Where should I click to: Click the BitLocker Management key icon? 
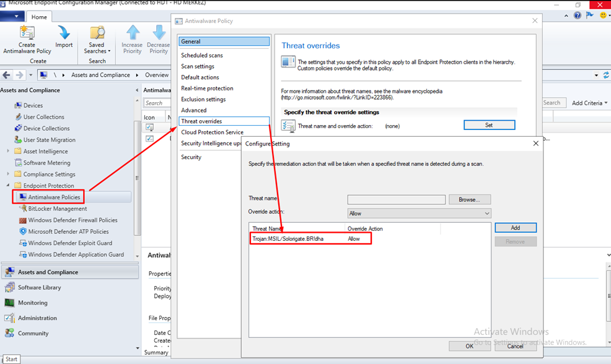(23, 209)
